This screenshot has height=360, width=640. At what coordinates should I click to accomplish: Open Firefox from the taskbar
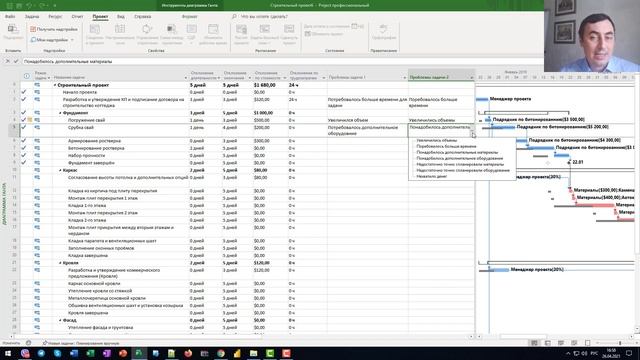click(188, 353)
